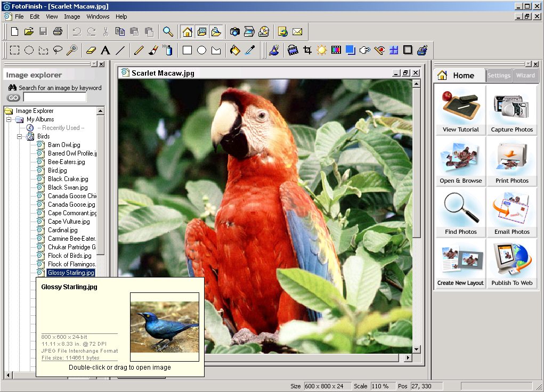Choose the Eyedropper color picker tool

tap(249, 50)
